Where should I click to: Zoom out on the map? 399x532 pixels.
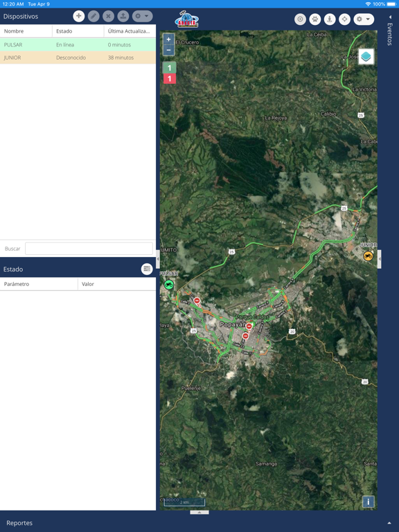(168, 50)
